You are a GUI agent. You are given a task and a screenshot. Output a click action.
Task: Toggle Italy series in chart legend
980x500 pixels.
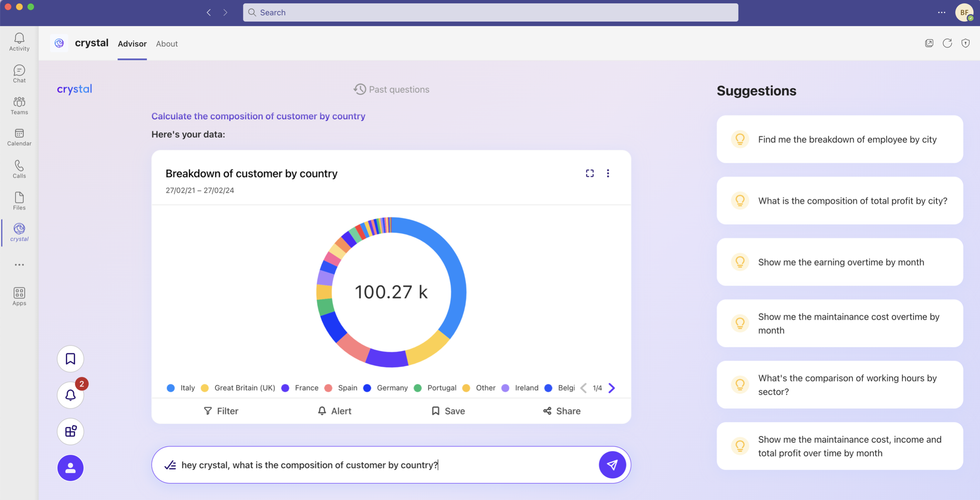[x=187, y=388]
